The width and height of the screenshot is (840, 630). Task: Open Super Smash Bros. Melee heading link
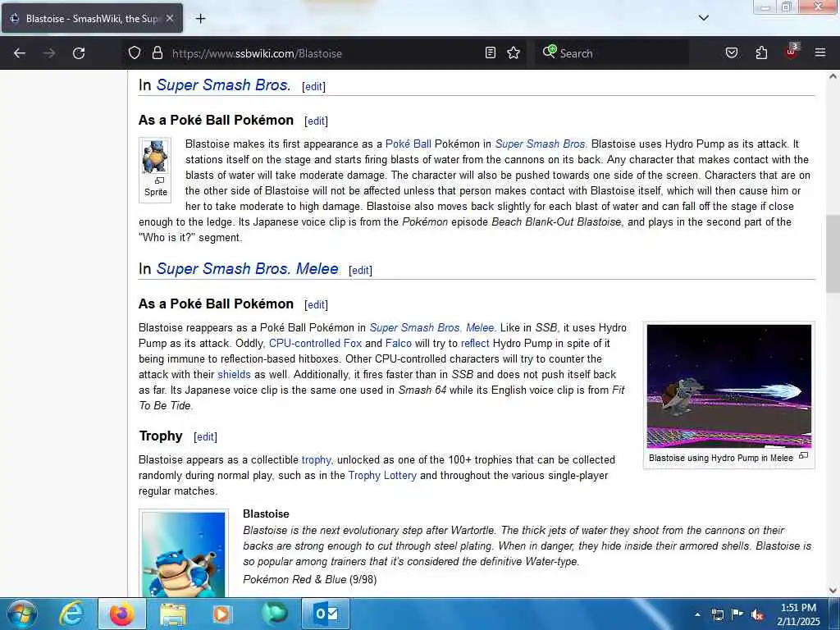click(x=248, y=268)
